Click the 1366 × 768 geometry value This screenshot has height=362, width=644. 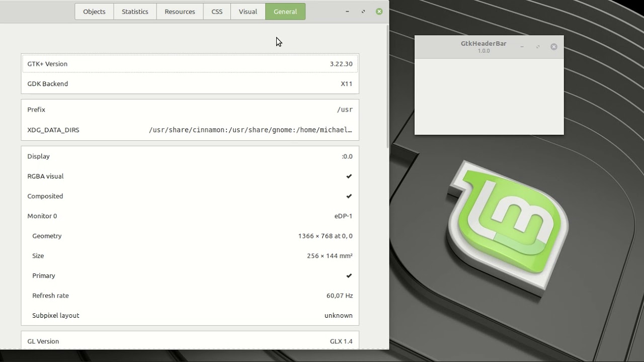pyautogui.click(x=326, y=236)
